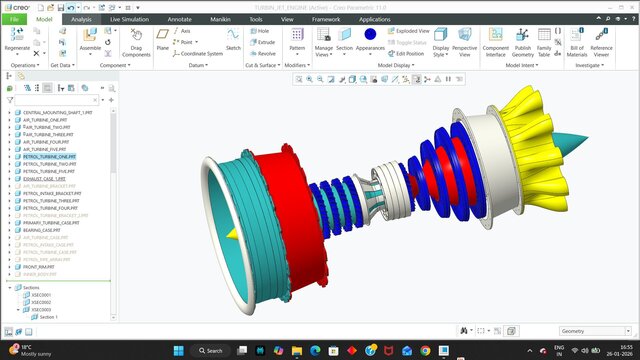Click Repaint in the graphics toolbar

click(x=331, y=79)
